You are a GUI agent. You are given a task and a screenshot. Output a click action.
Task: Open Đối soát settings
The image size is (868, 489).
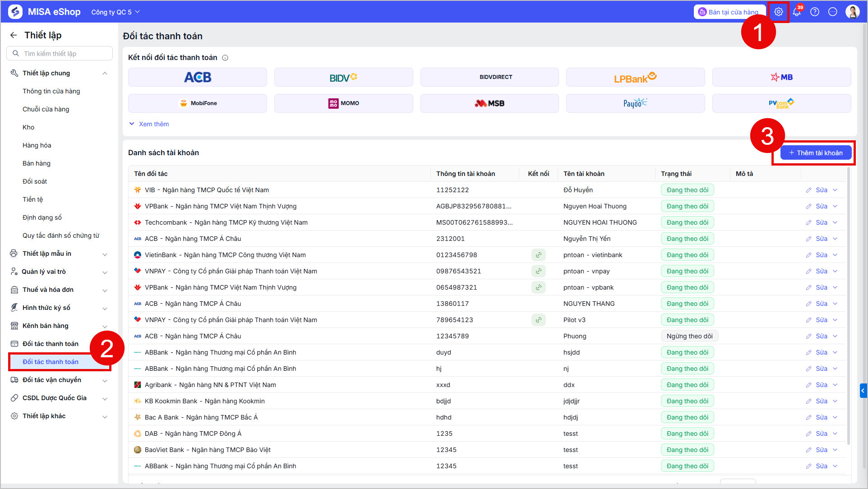(x=35, y=181)
